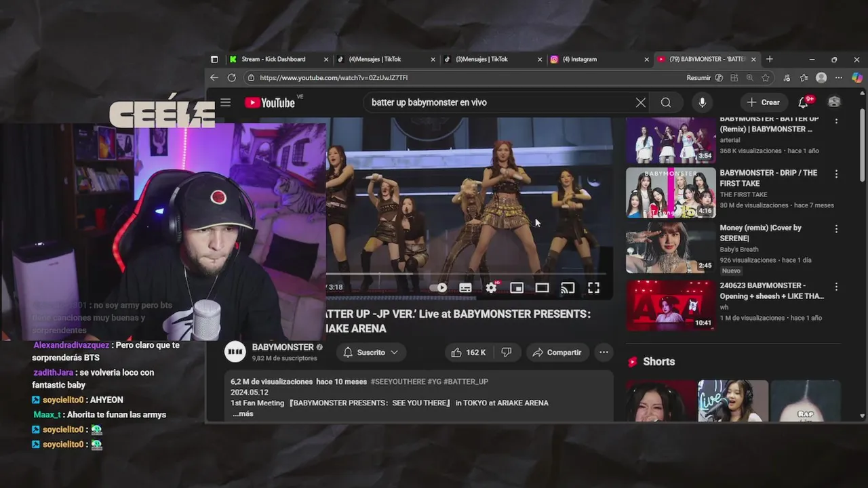Toggle the autoplay switch

point(439,287)
